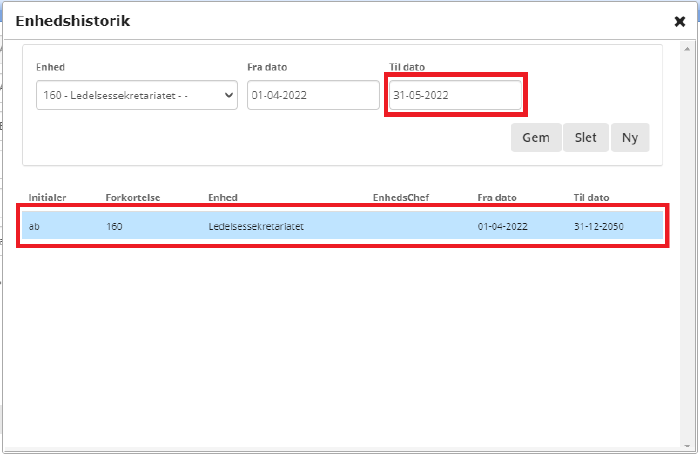Open the Enhed dropdown showing 160 - Ledelsessekretariatet
Viewport: 700px width, 456px height.
pos(136,95)
